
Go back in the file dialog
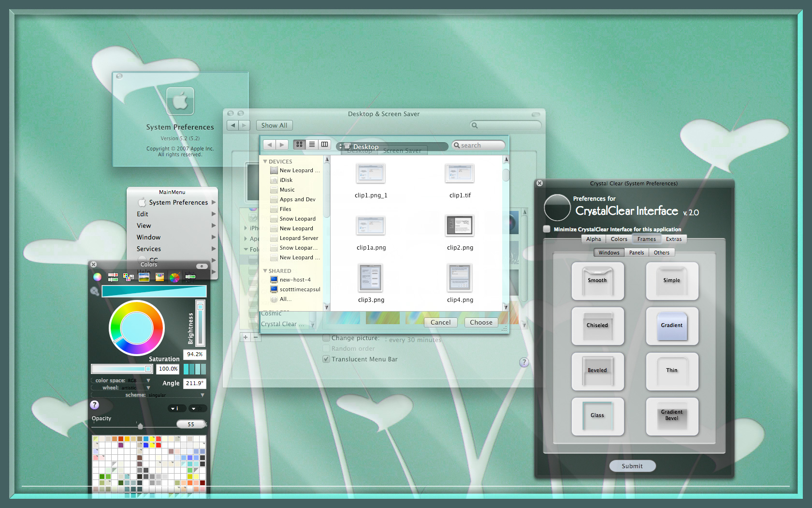tap(270, 144)
